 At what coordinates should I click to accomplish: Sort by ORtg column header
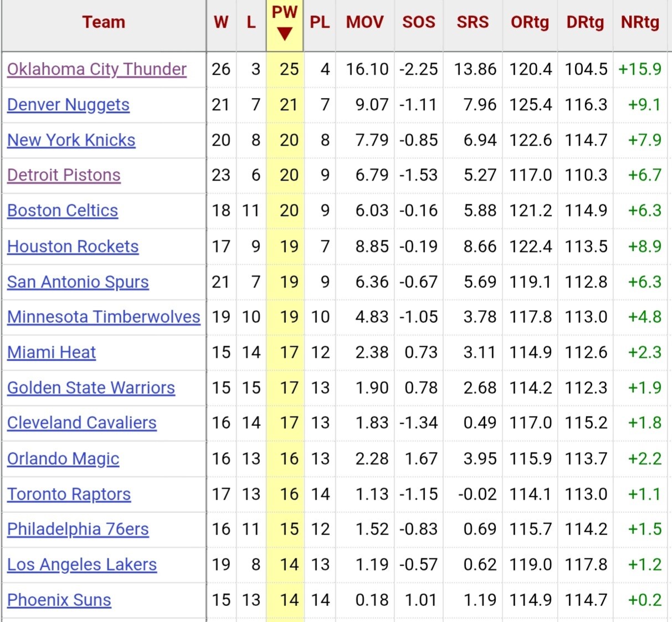tap(530, 22)
